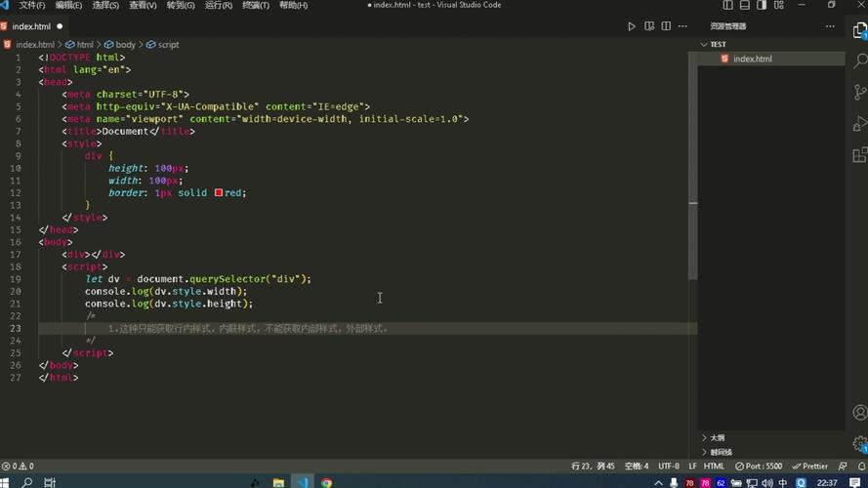Open Run and Debug view
Screen dimensions: 868x488
click(859, 123)
